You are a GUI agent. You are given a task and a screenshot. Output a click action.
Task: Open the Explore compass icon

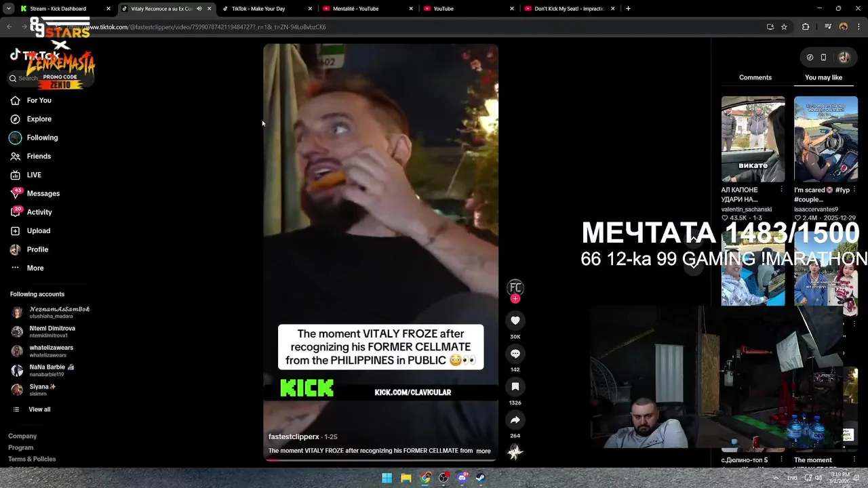(15, 119)
